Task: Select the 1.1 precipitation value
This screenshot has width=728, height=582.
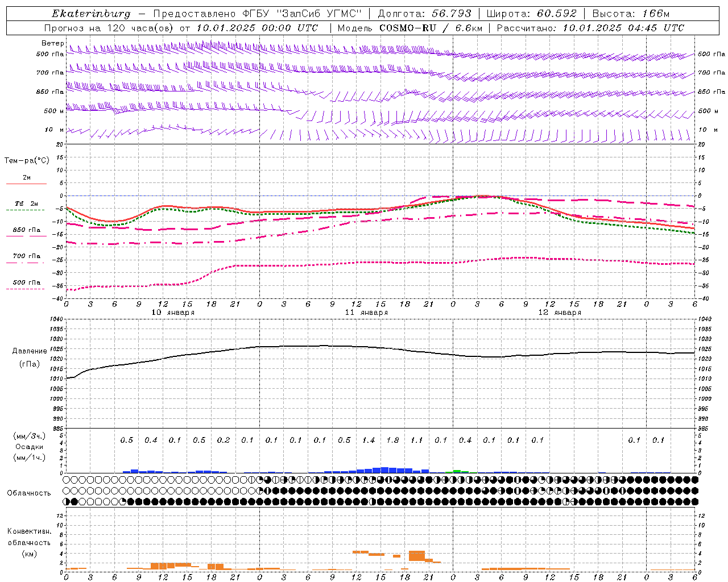Action: 417,440
